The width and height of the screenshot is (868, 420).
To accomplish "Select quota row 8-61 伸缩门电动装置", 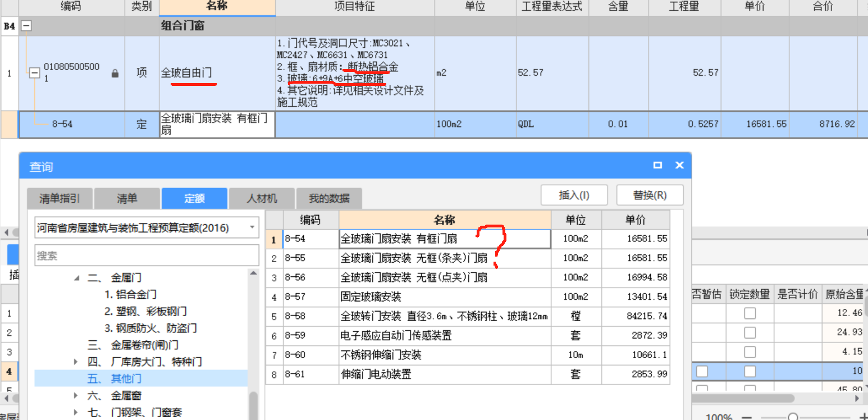I will [468, 375].
